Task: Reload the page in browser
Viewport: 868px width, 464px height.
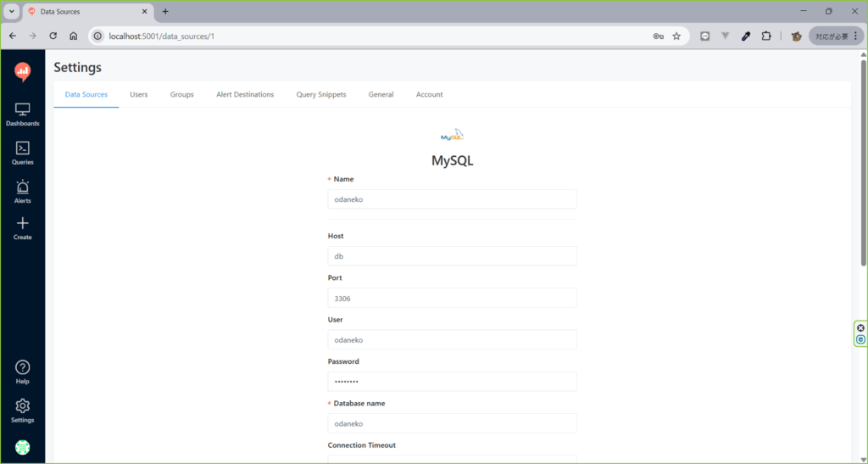Action: pyautogui.click(x=53, y=36)
